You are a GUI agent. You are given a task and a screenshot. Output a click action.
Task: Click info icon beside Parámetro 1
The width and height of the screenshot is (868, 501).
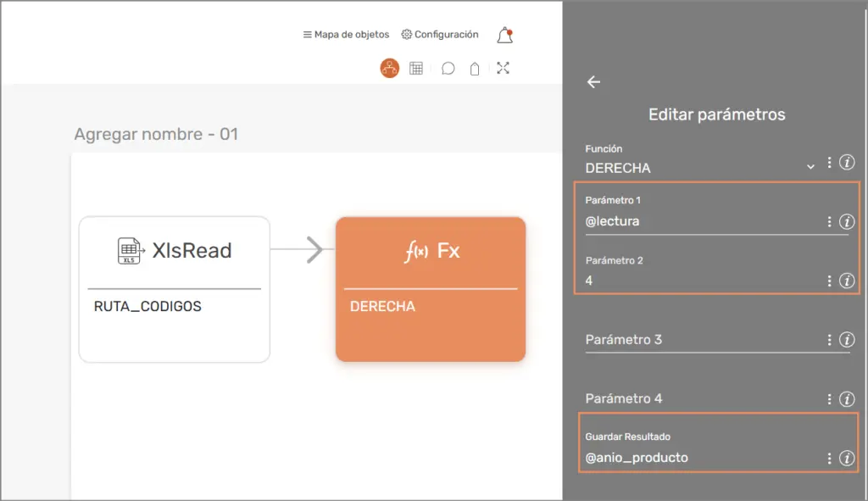click(x=846, y=222)
